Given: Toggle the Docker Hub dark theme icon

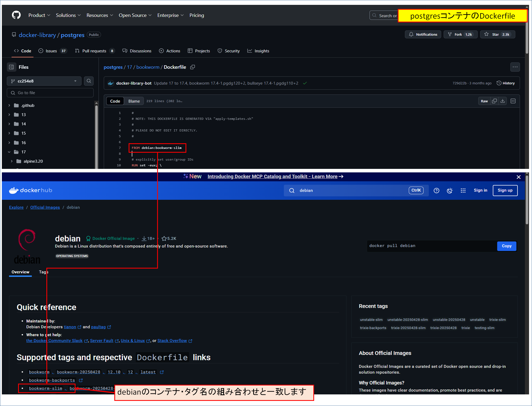Looking at the screenshot, I should coord(449,190).
